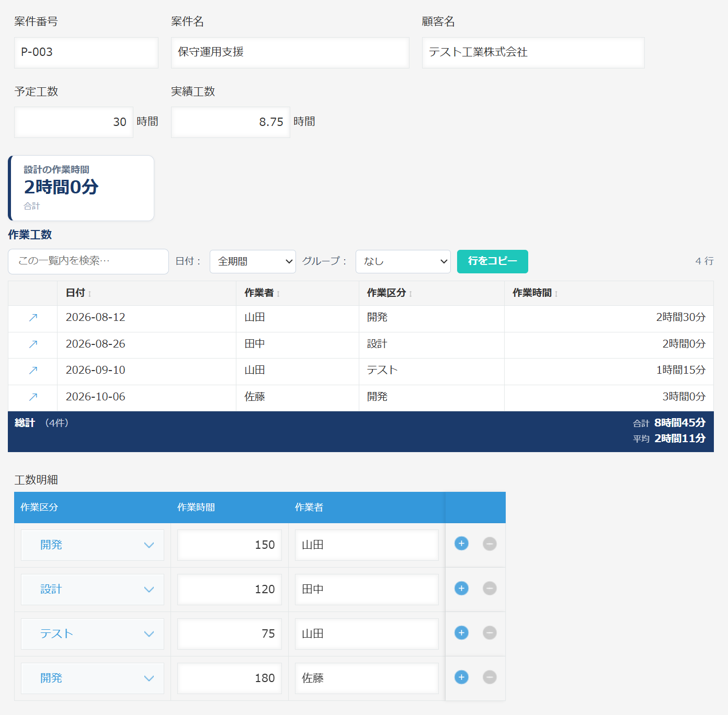The height and width of the screenshot is (715, 728).
Task: Click the 予定工数 field showing 30
Action: click(74, 122)
